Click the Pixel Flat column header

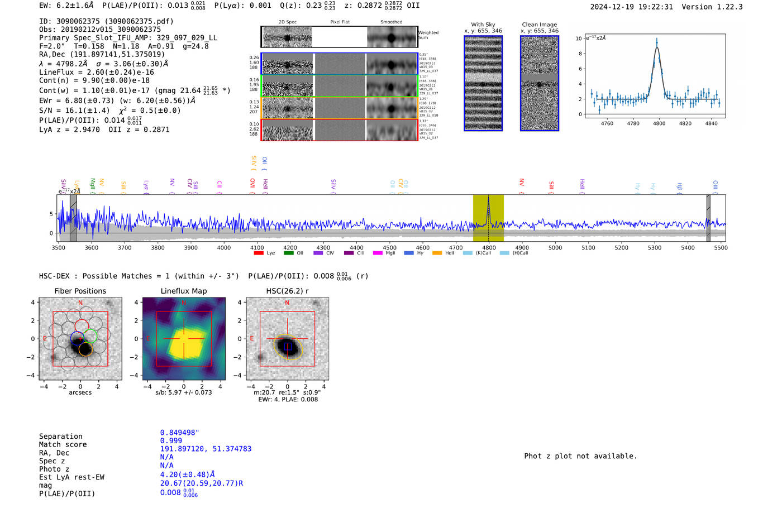point(340,22)
